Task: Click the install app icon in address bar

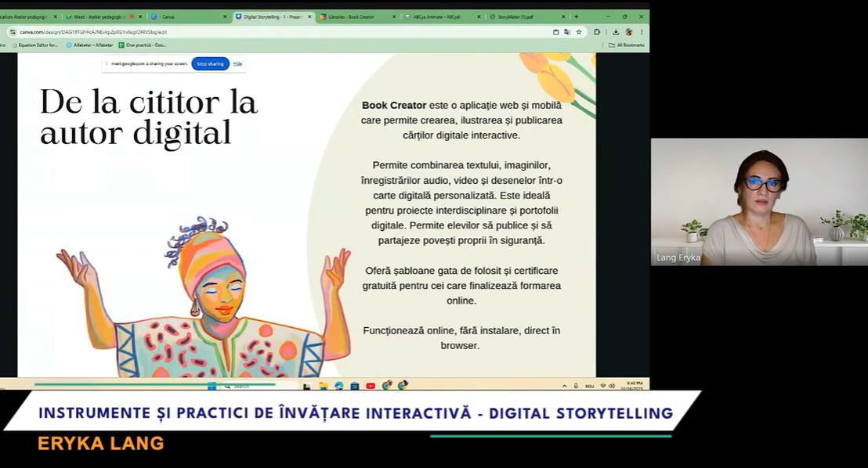Action: (555, 32)
